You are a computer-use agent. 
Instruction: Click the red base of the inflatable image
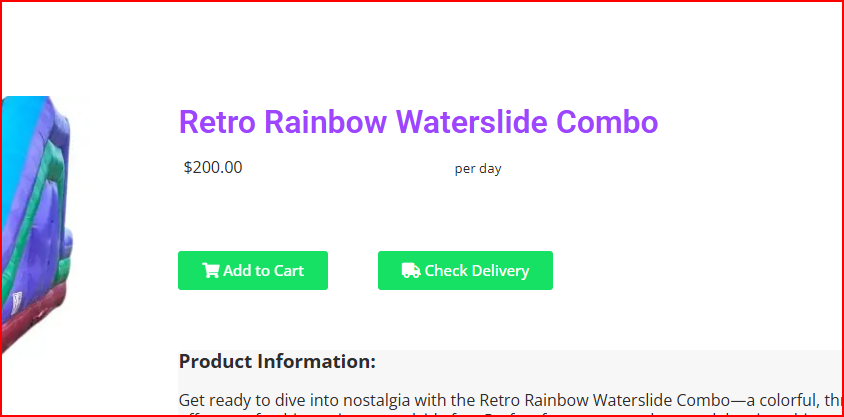tap(40, 315)
